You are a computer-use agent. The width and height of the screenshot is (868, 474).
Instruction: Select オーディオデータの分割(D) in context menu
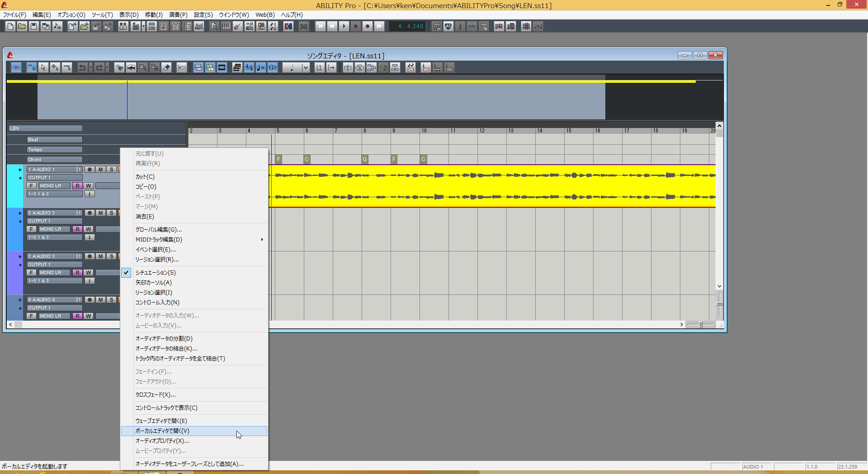click(194, 339)
